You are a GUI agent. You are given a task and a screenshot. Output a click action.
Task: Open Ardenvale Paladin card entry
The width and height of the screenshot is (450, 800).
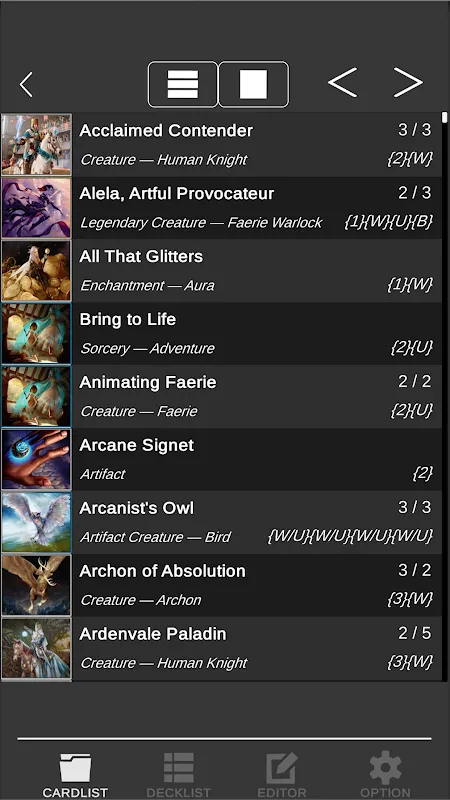point(221,648)
